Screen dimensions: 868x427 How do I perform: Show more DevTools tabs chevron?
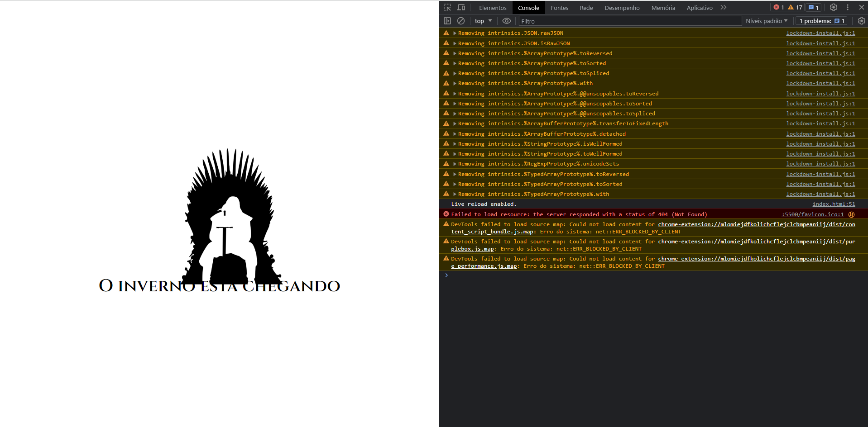coord(724,7)
